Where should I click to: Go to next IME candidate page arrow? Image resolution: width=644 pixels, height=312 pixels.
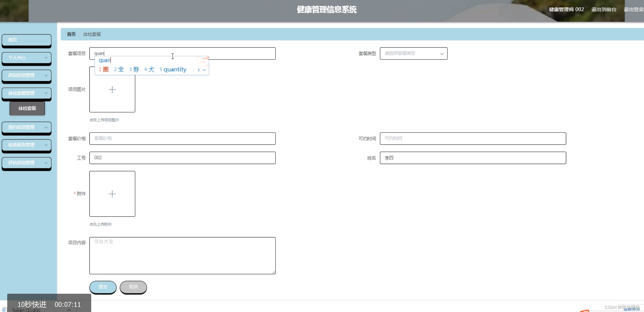pos(199,70)
